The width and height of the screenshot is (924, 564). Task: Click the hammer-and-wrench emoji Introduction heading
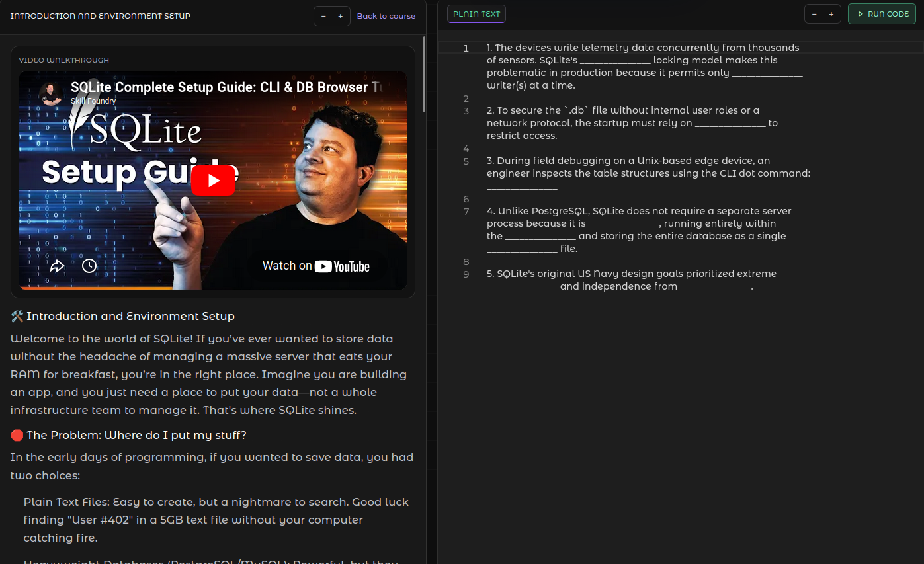(123, 316)
